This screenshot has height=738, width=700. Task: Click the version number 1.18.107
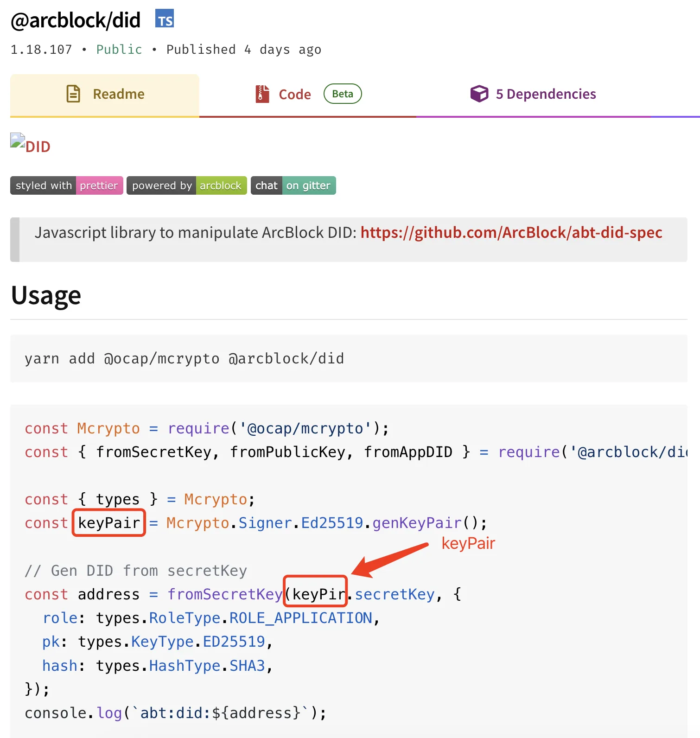[x=41, y=50]
